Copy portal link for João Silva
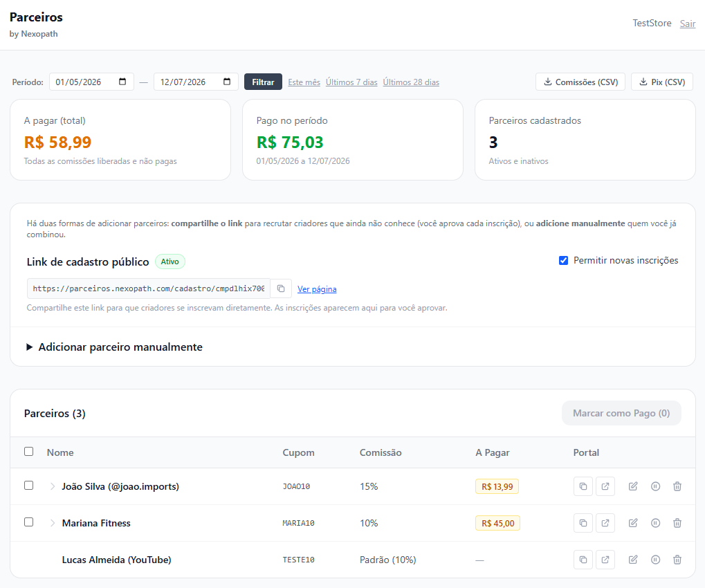 (x=583, y=486)
